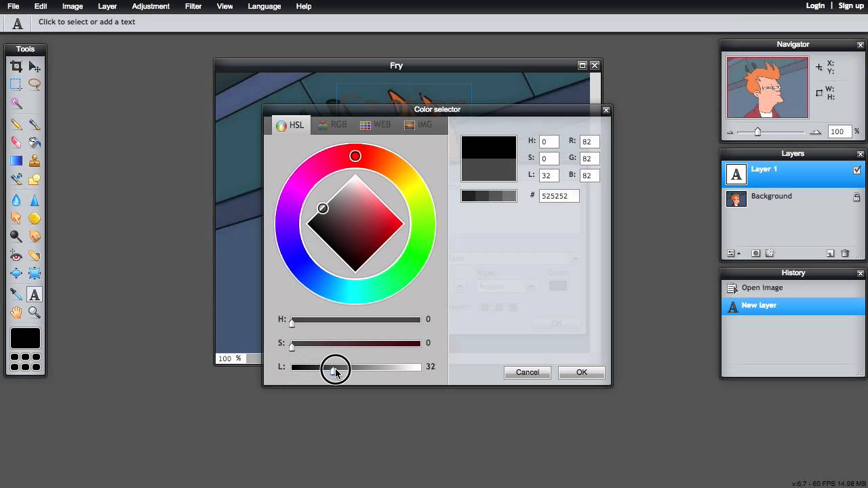Click the L value input field
This screenshot has height=488, width=868.
click(x=549, y=176)
